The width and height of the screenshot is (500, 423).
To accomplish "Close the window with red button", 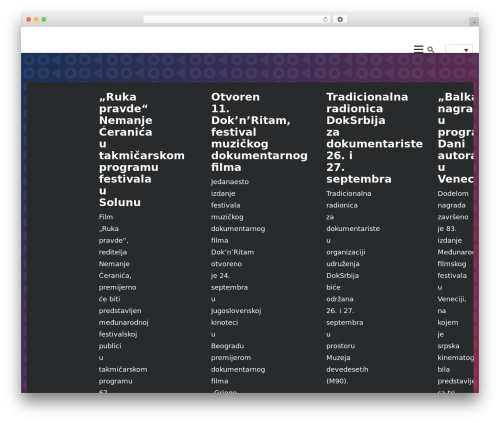I will 29,20.
